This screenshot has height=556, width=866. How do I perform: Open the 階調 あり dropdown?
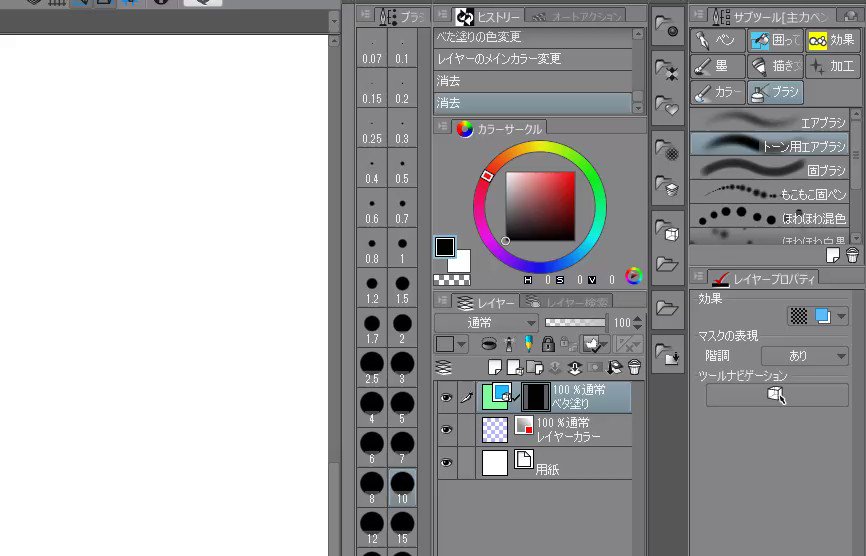coord(805,356)
